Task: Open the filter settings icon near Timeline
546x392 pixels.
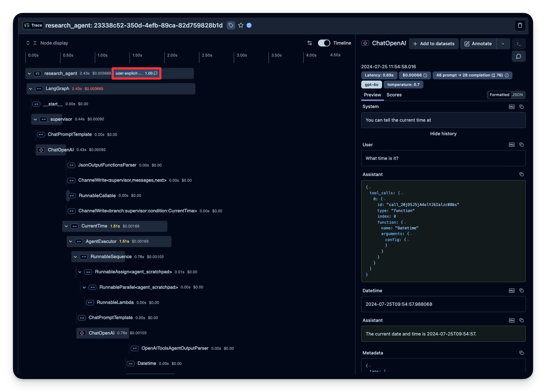Action: coord(309,43)
